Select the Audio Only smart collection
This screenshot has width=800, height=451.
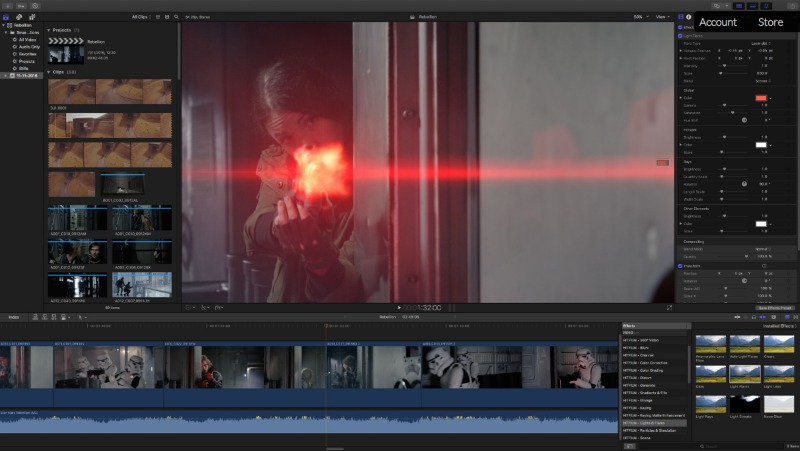29,46
